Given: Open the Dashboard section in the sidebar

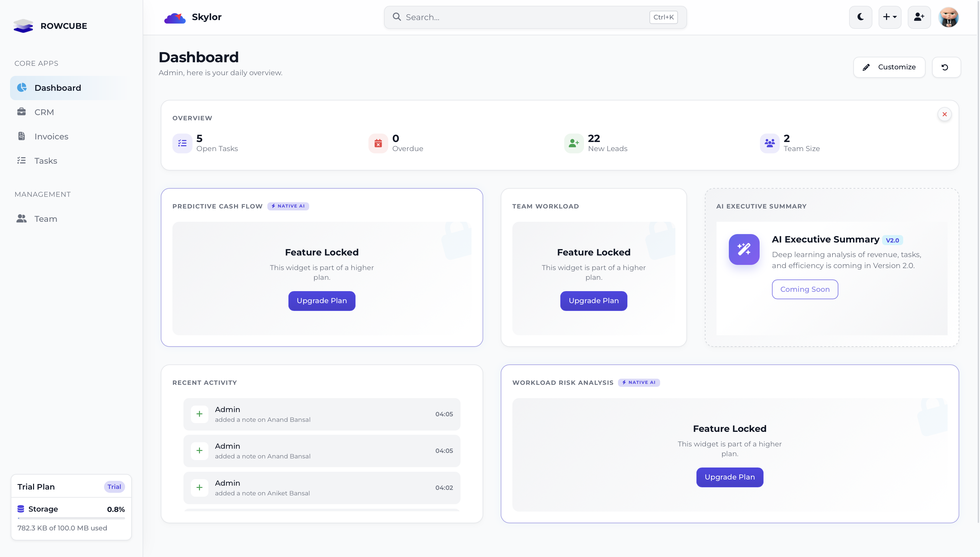Looking at the screenshot, I should (58, 88).
